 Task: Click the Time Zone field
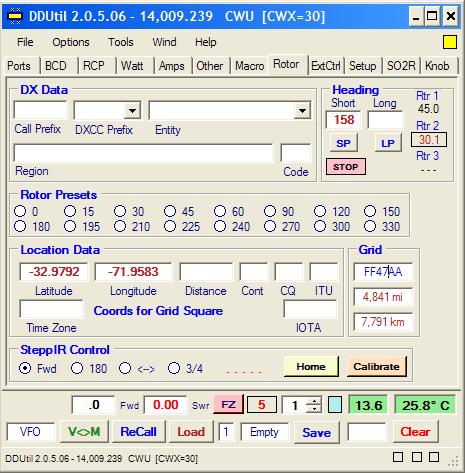[51, 309]
